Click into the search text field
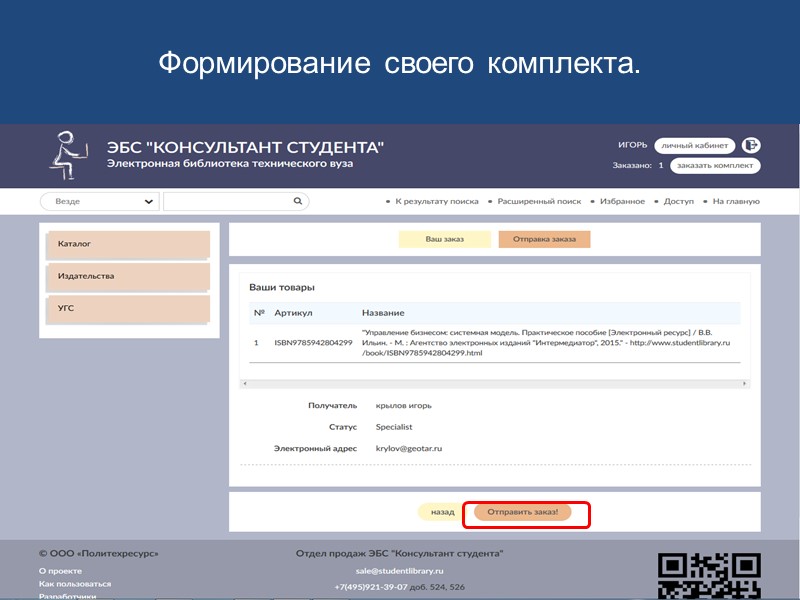Image resolution: width=800 pixels, height=600 pixels. click(x=236, y=202)
